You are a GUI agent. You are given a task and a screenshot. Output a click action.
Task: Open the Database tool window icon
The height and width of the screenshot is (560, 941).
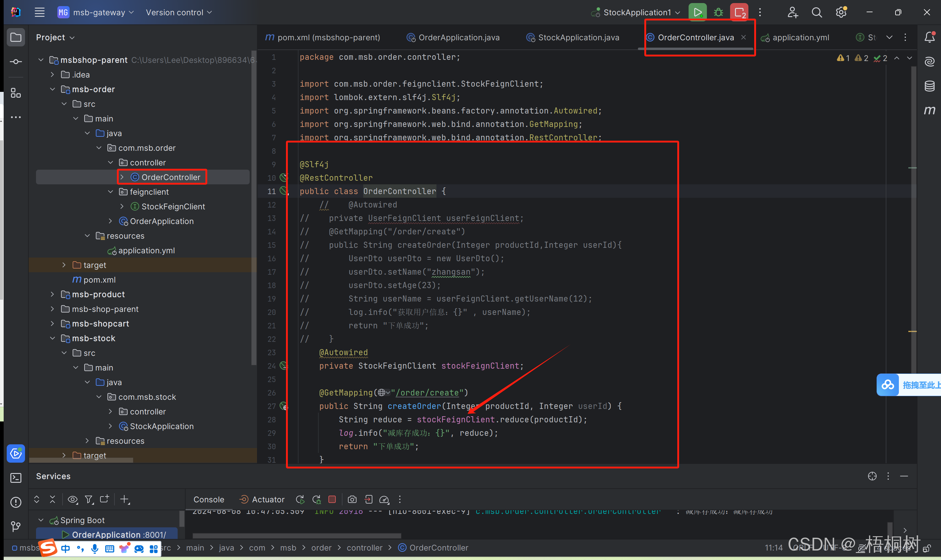[x=929, y=86]
